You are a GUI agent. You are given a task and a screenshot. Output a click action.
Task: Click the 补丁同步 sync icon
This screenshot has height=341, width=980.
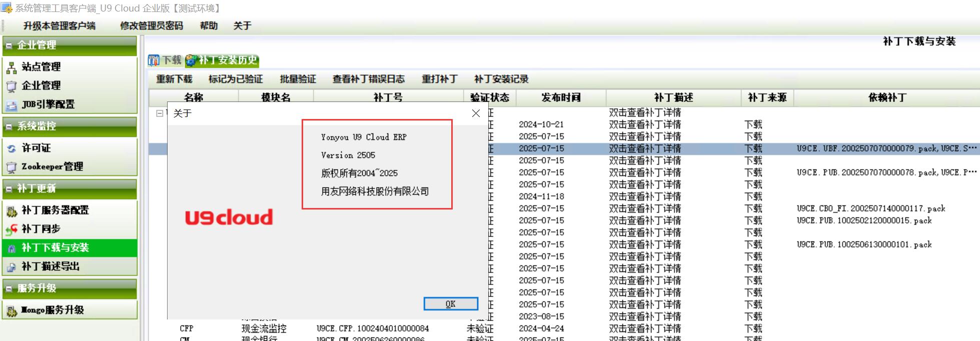tap(12, 229)
